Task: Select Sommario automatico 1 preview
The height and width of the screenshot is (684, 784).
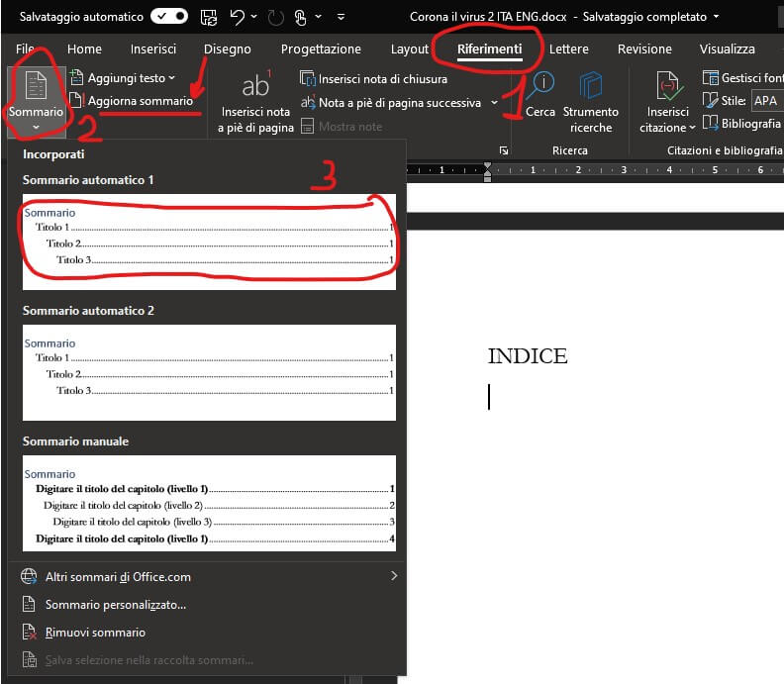Action: point(209,242)
